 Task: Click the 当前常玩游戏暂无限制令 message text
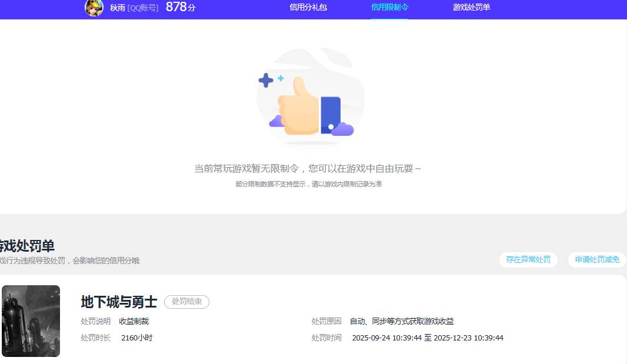click(310, 168)
